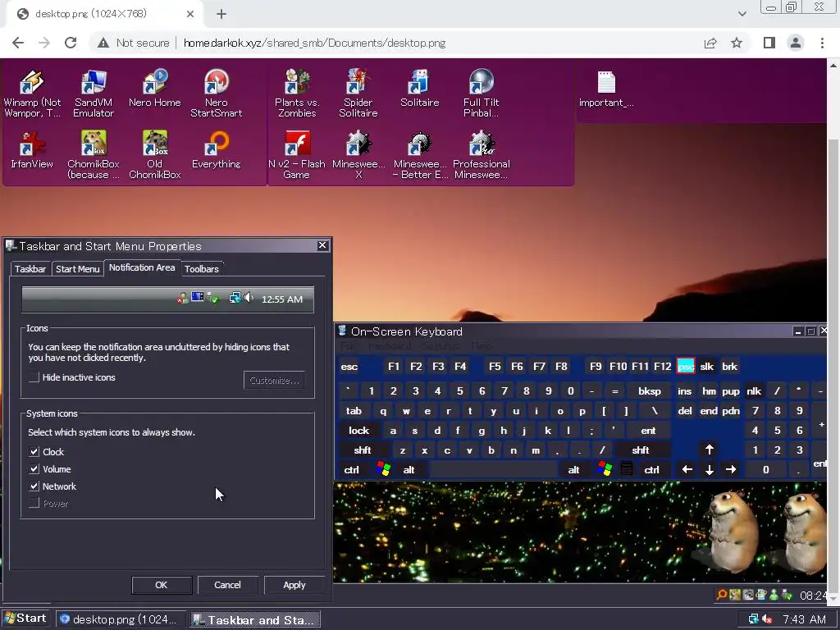Open Minesweeper - Better E... shortcut
840x630 pixels.
[x=419, y=155]
